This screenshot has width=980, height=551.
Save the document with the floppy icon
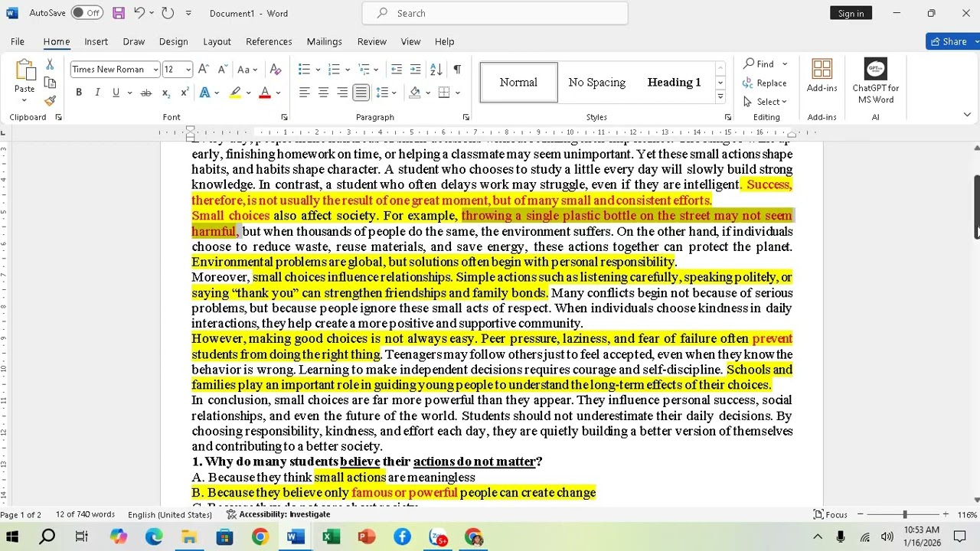(x=118, y=13)
